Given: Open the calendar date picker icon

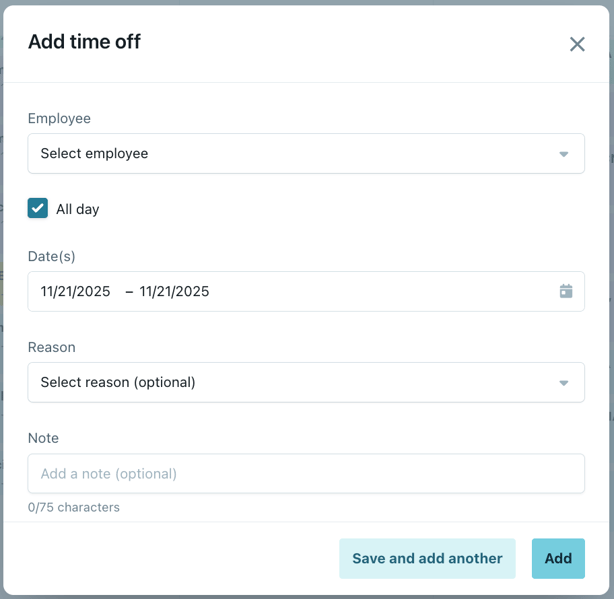Looking at the screenshot, I should coord(566,291).
